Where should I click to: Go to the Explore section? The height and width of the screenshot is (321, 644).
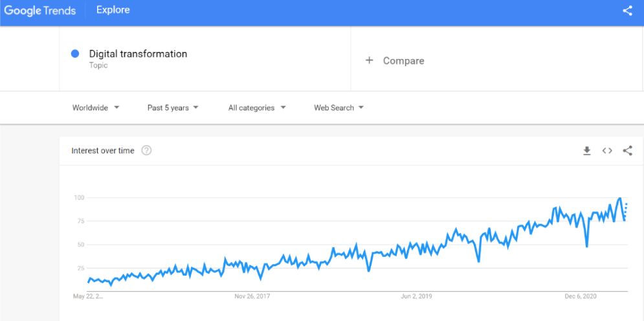[113, 10]
